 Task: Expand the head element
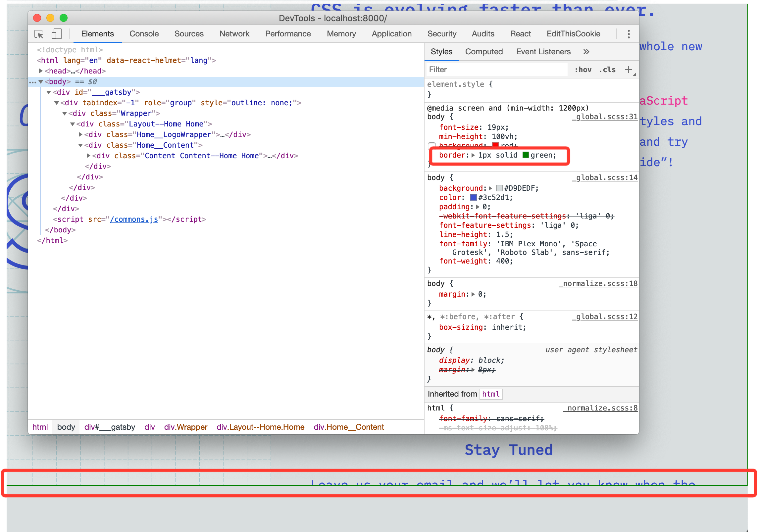[x=40, y=71]
